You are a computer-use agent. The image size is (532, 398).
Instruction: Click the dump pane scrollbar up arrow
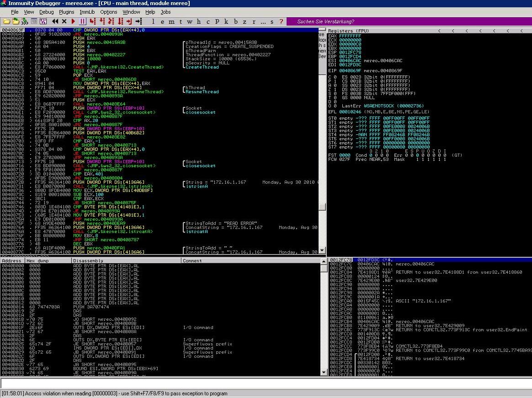[x=324, y=261]
